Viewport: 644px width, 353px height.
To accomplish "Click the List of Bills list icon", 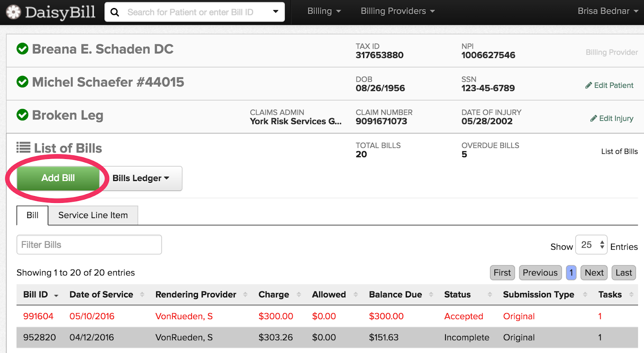I will pyautogui.click(x=23, y=148).
